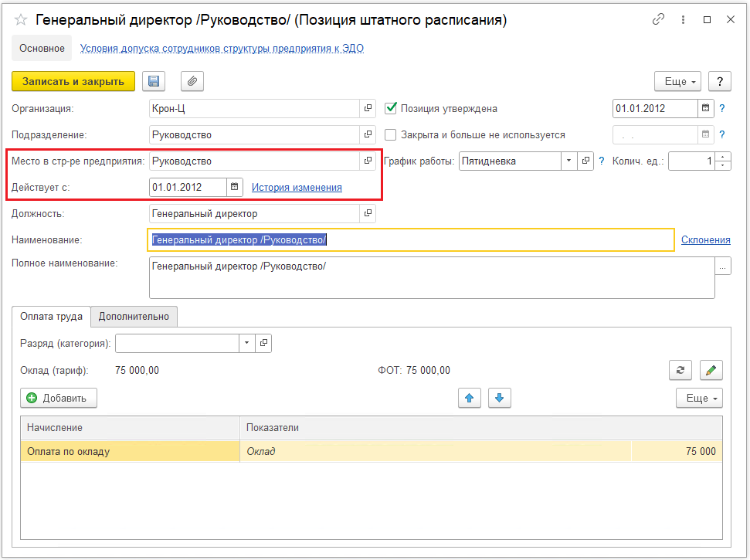Close the position form window
Screen dimensions: 750x560
(x=731, y=19)
